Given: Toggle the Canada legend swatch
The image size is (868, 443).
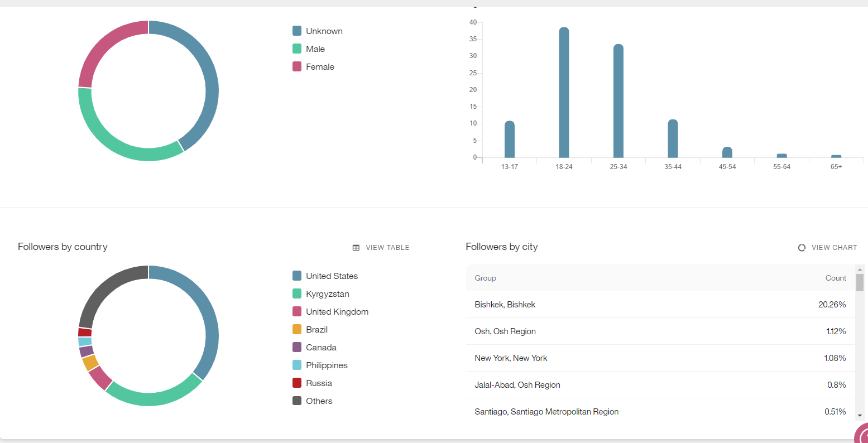Looking at the screenshot, I should (297, 348).
